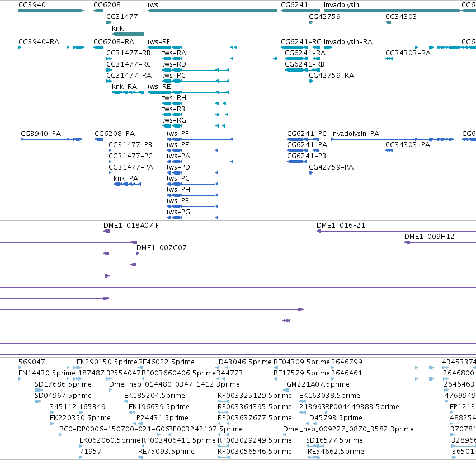
Task: Select transcript tws-RA
Action: (x=175, y=53)
